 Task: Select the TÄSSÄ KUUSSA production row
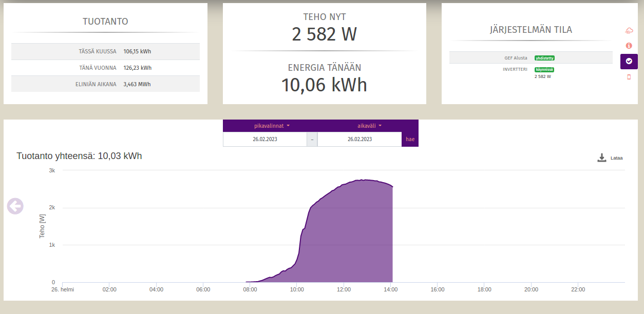click(x=105, y=51)
